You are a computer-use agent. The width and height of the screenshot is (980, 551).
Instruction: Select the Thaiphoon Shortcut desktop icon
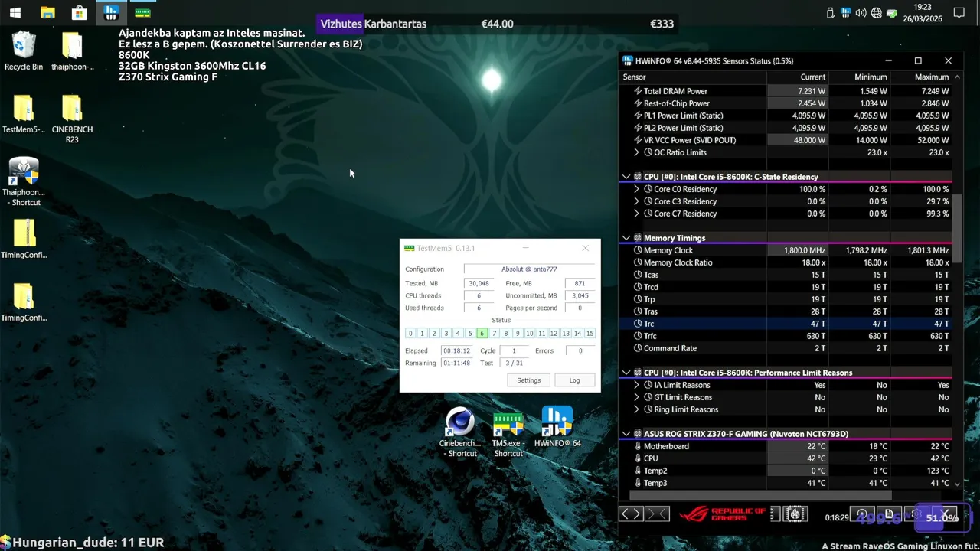pos(24,182)
